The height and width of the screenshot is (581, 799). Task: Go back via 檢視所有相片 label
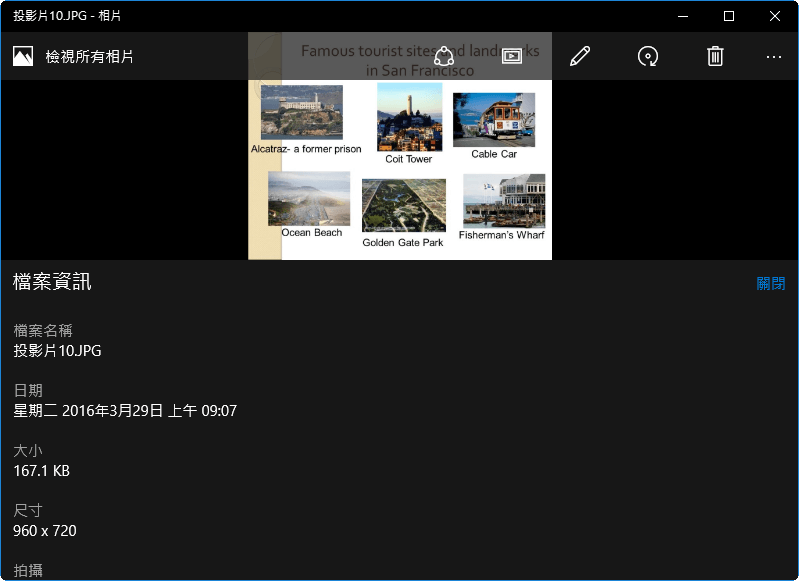pos(89,57)
